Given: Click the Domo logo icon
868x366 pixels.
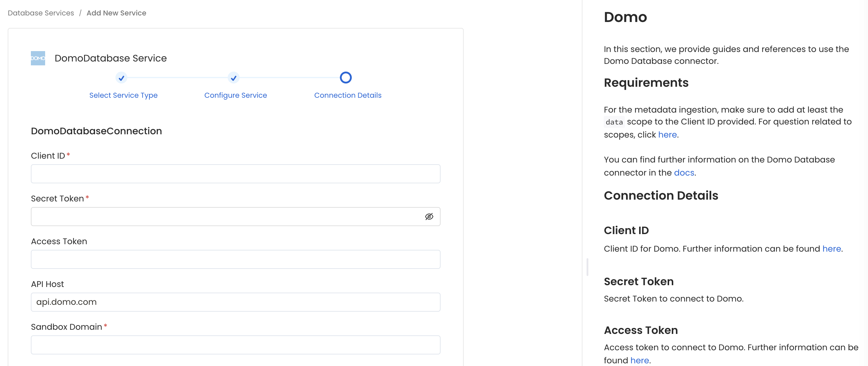Looking at the screenshot, I should [x=38, y=58].
